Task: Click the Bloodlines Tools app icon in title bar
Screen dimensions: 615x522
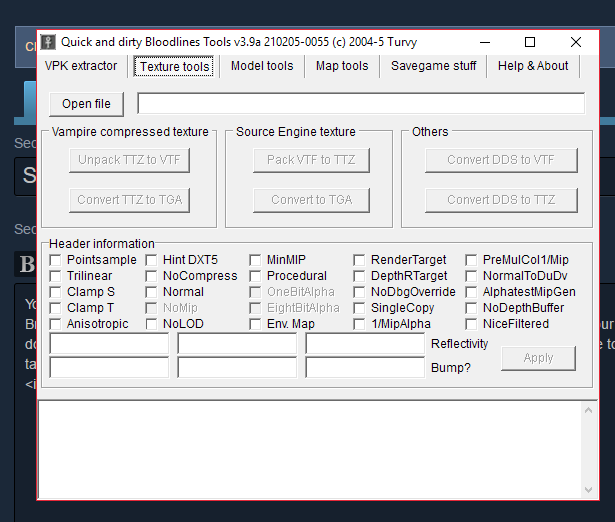Action: (48, 42)
